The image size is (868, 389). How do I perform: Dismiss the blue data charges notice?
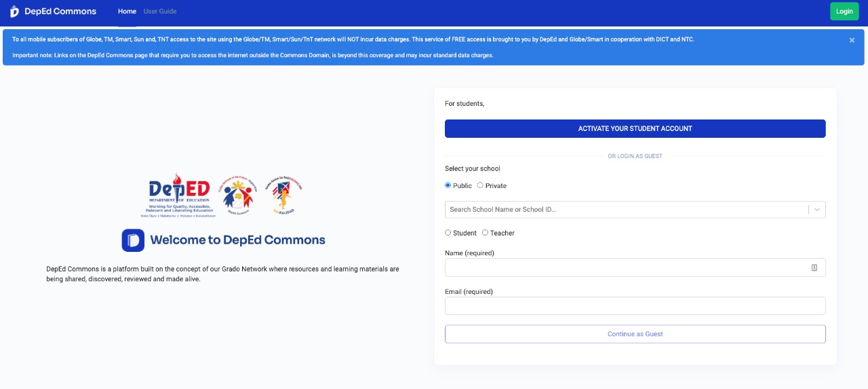pos(852,40)
